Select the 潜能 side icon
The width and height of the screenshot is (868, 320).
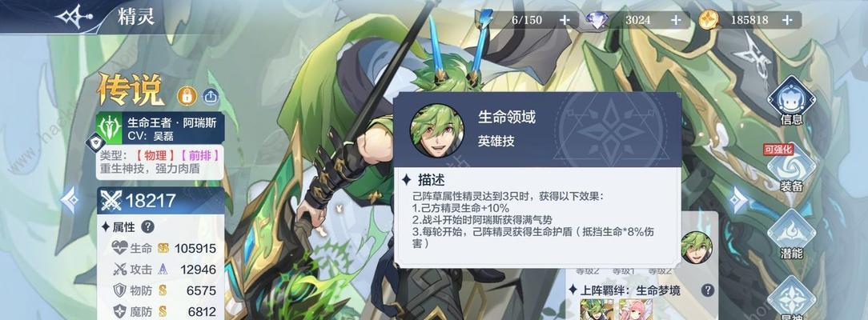coord(791,235)
